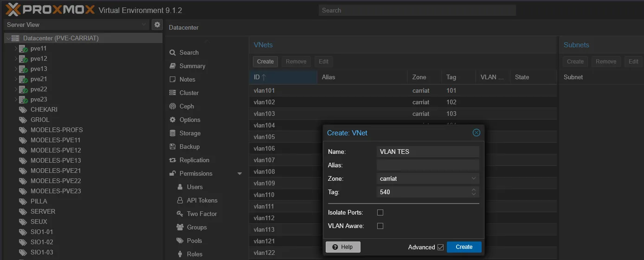This screenshot has height=260, width=644.
Task: Click the Replication arrows icon
Action: click(x=173, y=160)
